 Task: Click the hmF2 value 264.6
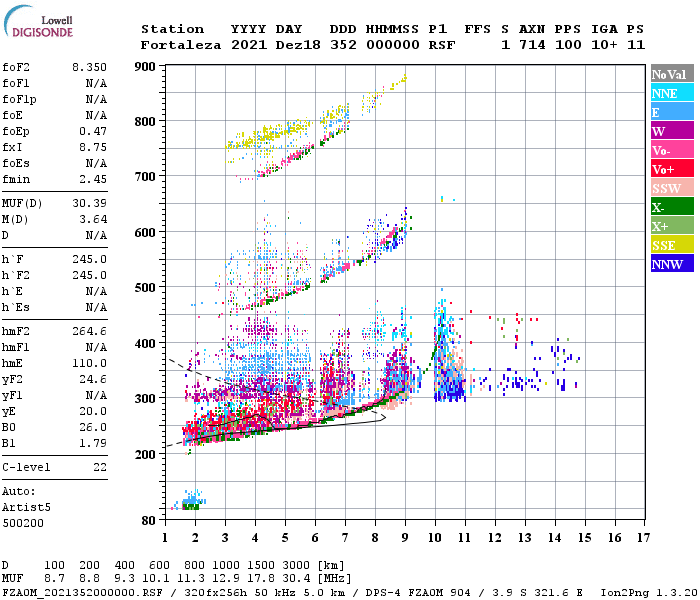(89, 331)
